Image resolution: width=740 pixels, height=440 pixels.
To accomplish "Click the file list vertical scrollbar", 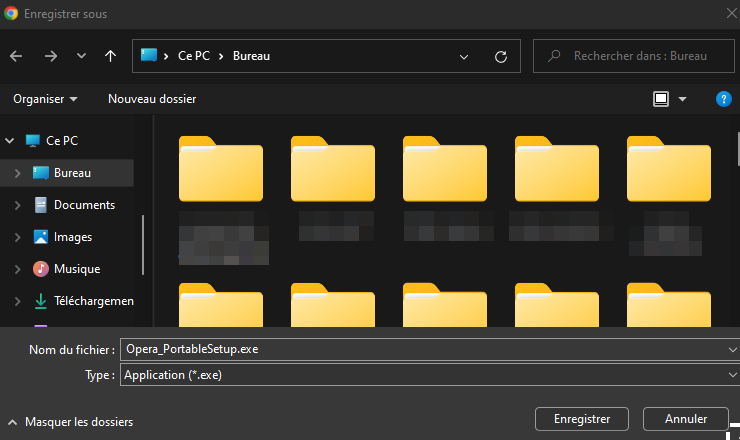I will tap(738, 149).
